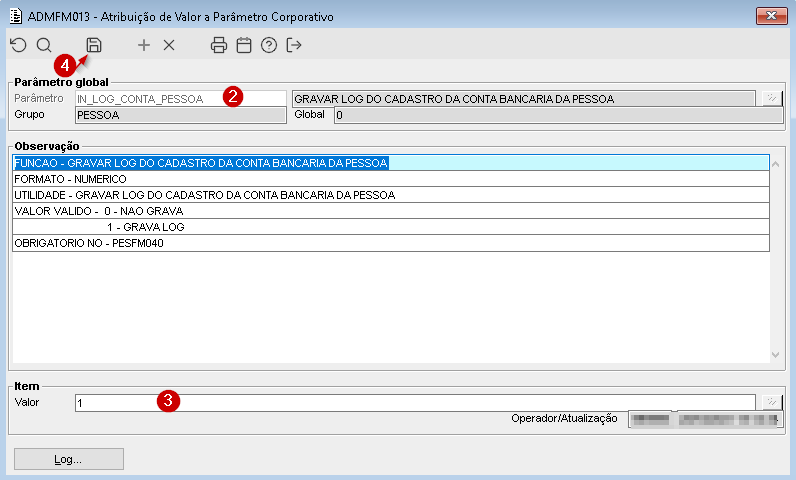The width and height of the screenshot is (796, 480).
Task: Open help with the question mark icon
Action: click(x=269, y=45)
